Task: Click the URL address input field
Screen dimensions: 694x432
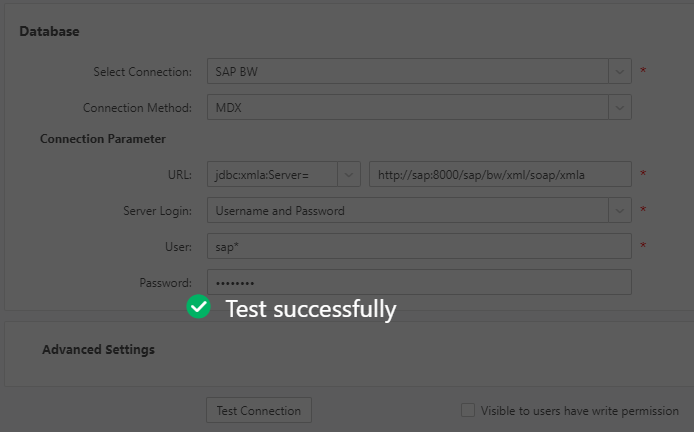Action: [500, 175]
